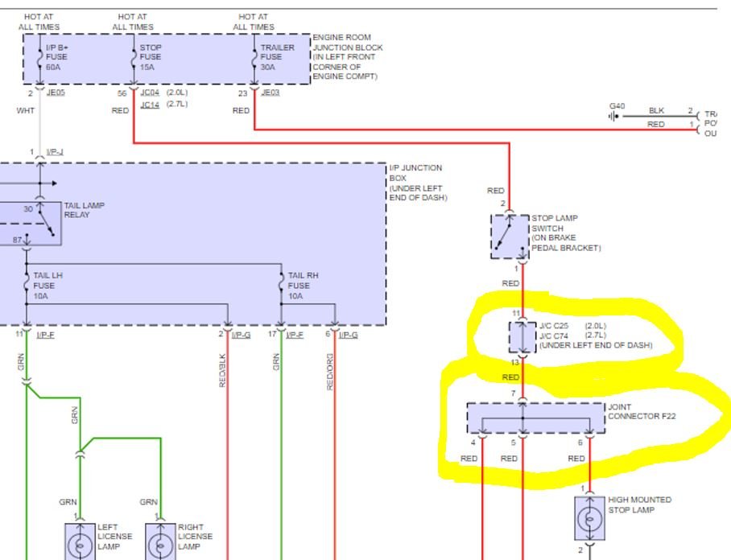Screen dimensions: 731x560
Task: Click the TAIL LH 10A fuse symbol
Action: [x=27, y=286]
